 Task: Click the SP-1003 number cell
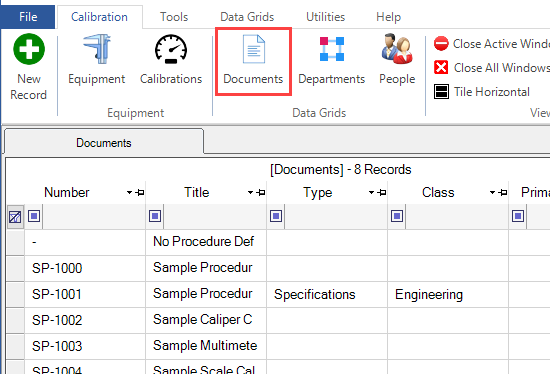point(85,346)
